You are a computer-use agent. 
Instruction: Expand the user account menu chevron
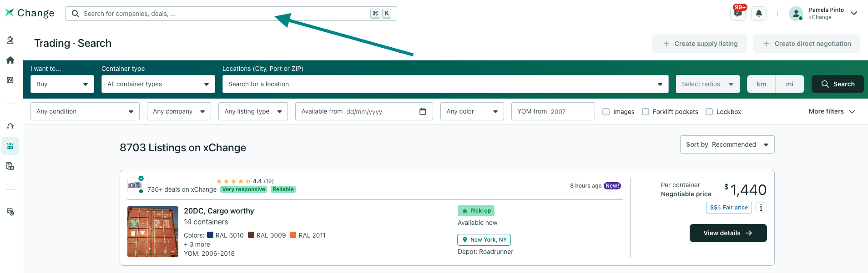point(854,13)
